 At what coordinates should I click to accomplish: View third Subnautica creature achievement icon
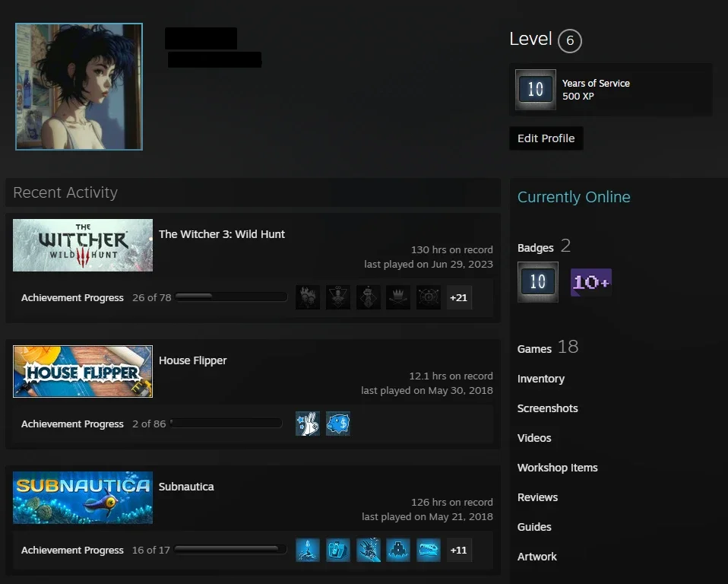click(x=368, y=550)
